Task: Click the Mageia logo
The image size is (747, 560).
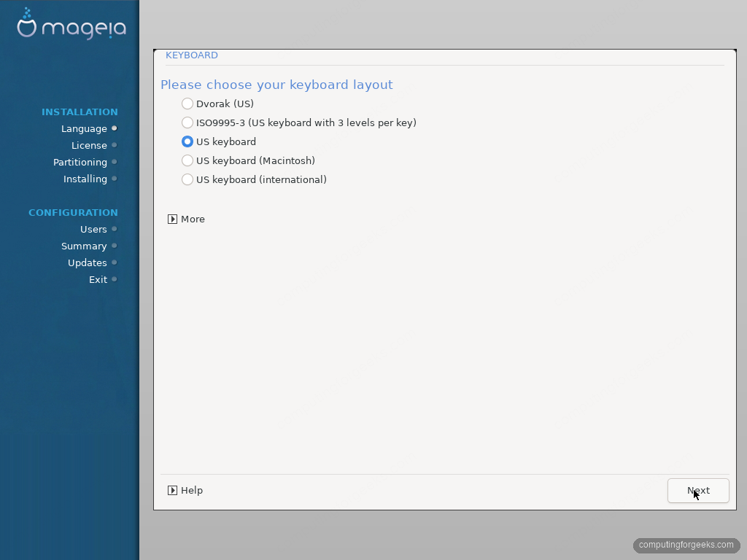Action: click(71, 24)
